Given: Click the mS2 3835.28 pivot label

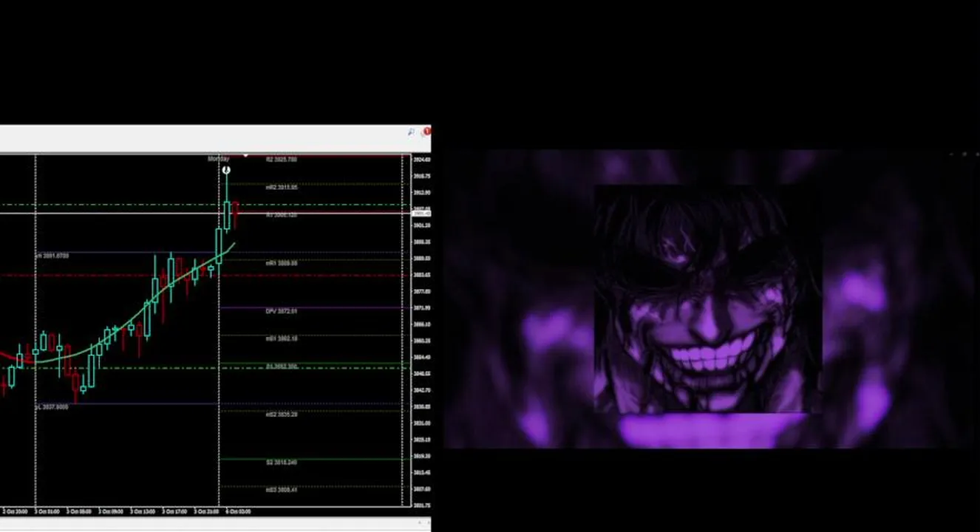Looking at the screenshot, I should [282, 415].
